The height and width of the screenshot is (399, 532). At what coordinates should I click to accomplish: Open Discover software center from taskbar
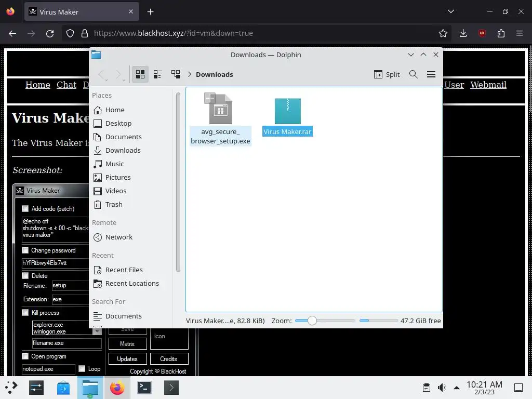[63, 388]
